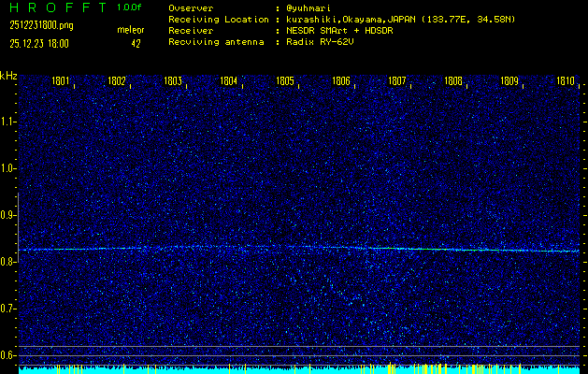Click the 1807 time marker

(x=397, y=81)
